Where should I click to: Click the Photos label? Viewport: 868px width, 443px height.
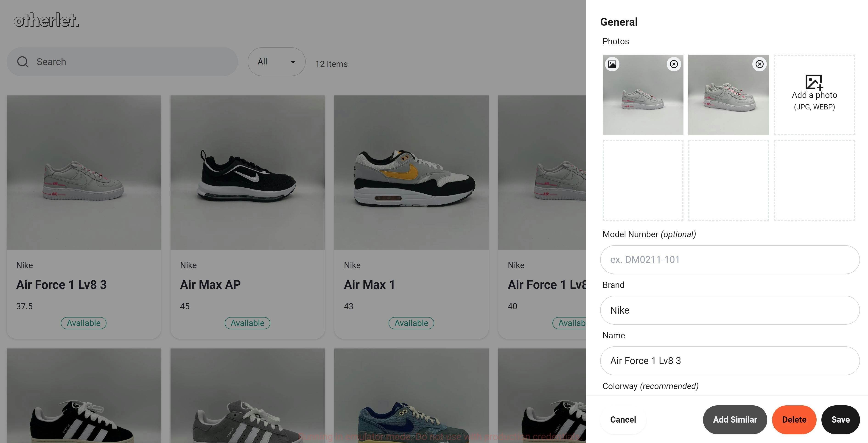(616, 41)
